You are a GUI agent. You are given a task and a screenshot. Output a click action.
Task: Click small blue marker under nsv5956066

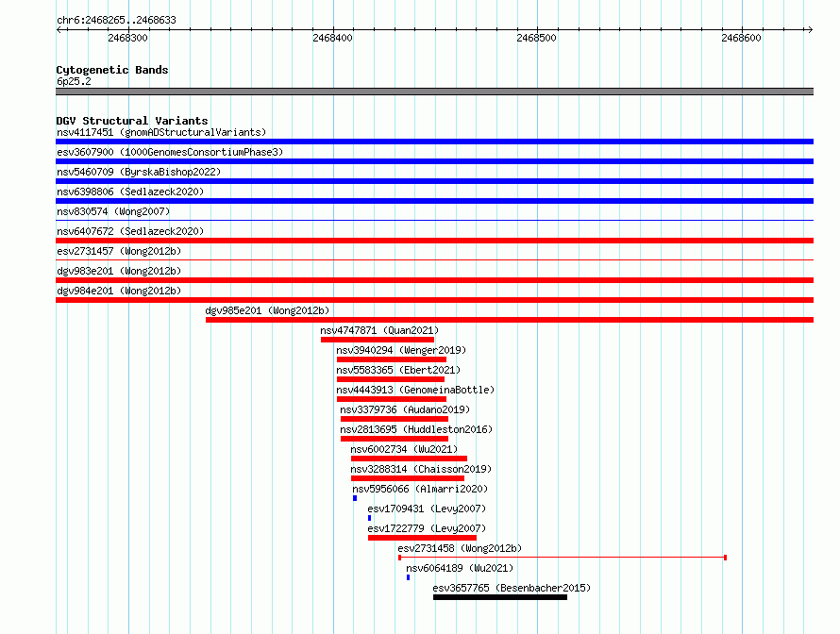tap(355, 498)
